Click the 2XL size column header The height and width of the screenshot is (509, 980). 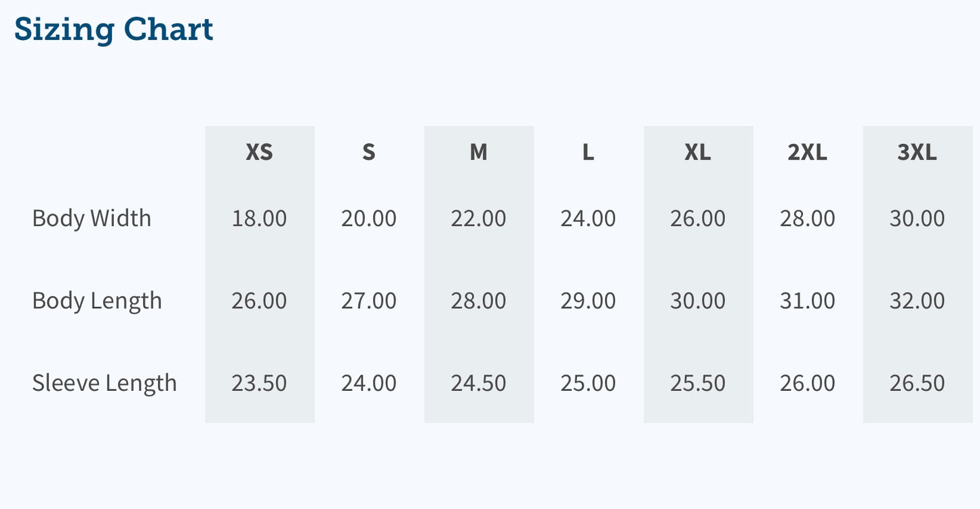tap(807, 153)
